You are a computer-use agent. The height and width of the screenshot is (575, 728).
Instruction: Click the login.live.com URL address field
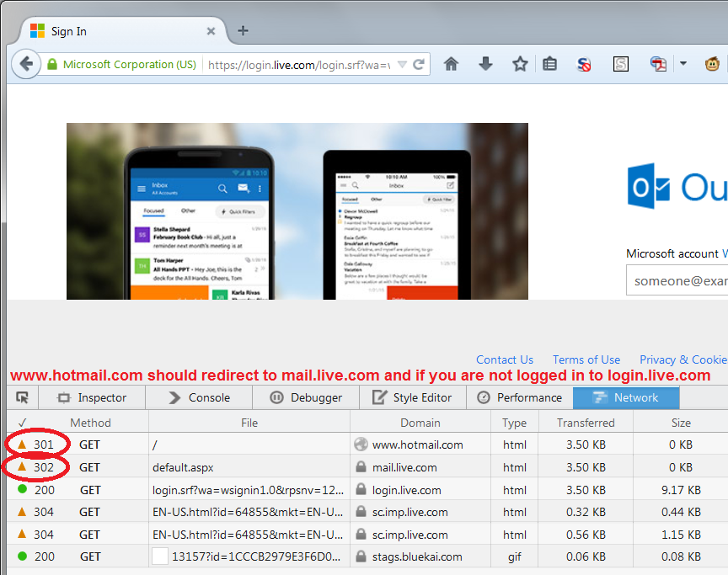coord(299,65)
